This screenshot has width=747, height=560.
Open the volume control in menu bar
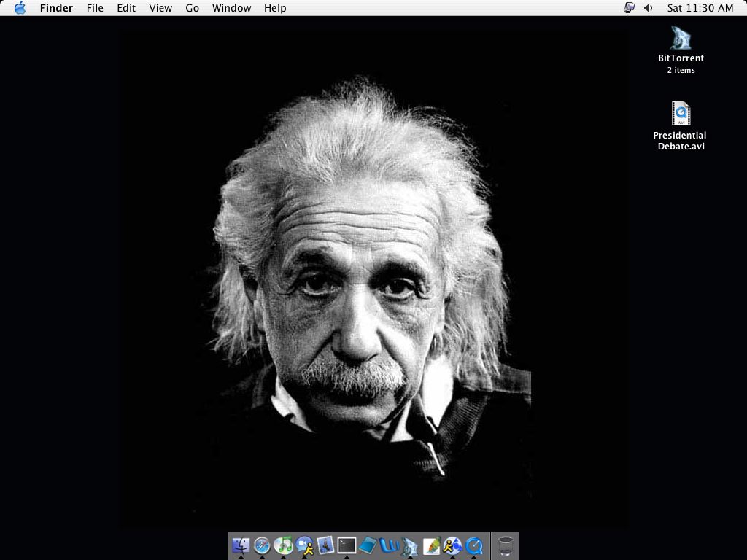point(648,8)
